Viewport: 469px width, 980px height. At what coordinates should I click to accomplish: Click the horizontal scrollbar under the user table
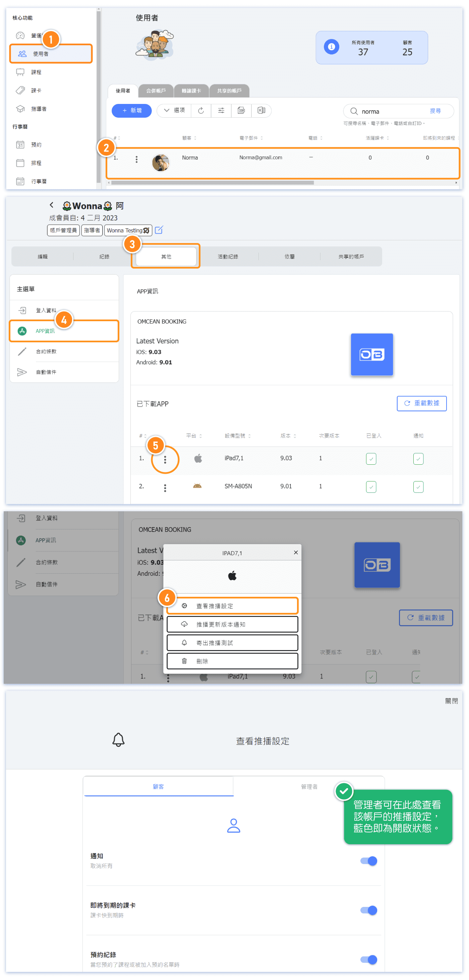coord(212,183)
